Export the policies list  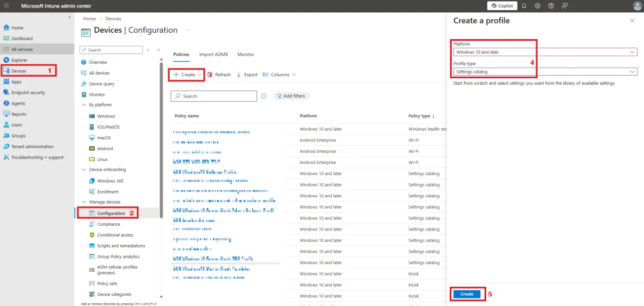point(247,74)
